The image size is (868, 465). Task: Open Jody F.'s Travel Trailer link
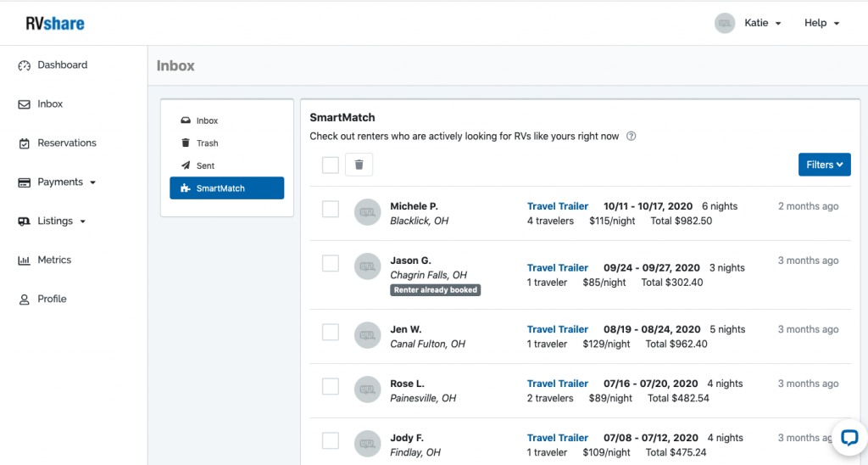558,438
